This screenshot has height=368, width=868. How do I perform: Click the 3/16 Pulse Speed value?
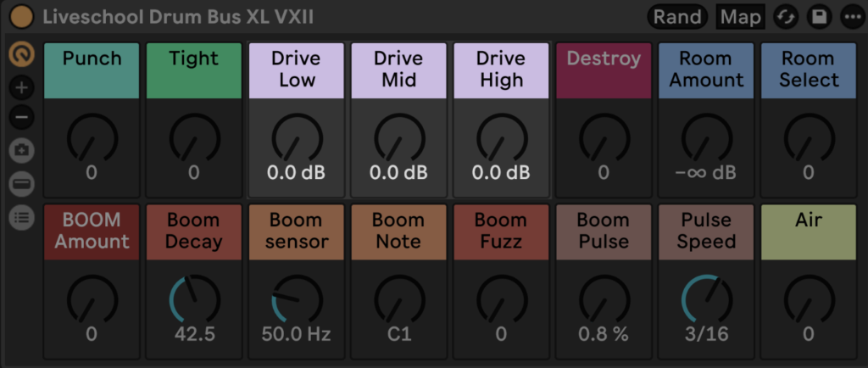(x=706, y=335)
